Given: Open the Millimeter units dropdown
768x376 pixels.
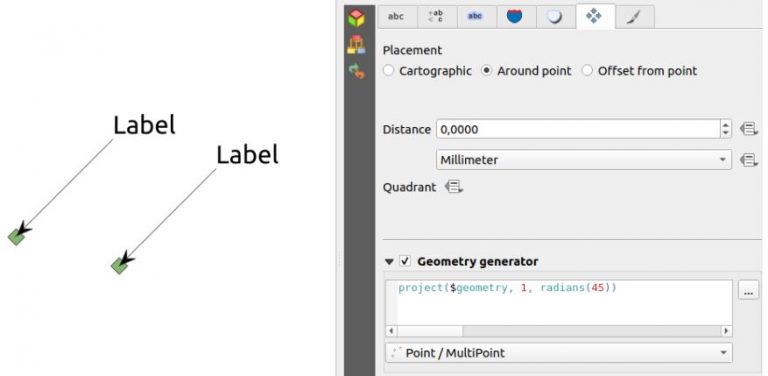Looking at the screenshot, I should coord(584,160).
